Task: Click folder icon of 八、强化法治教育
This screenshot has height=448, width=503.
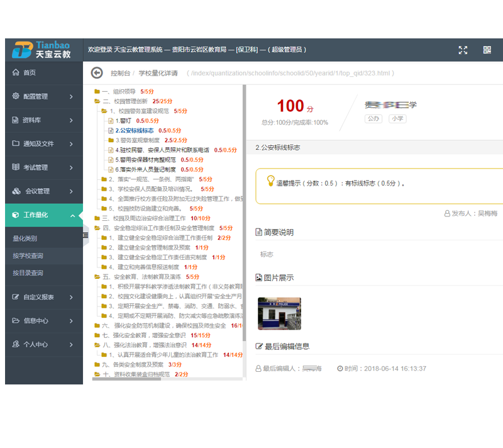Action: [x=97, y=345]
